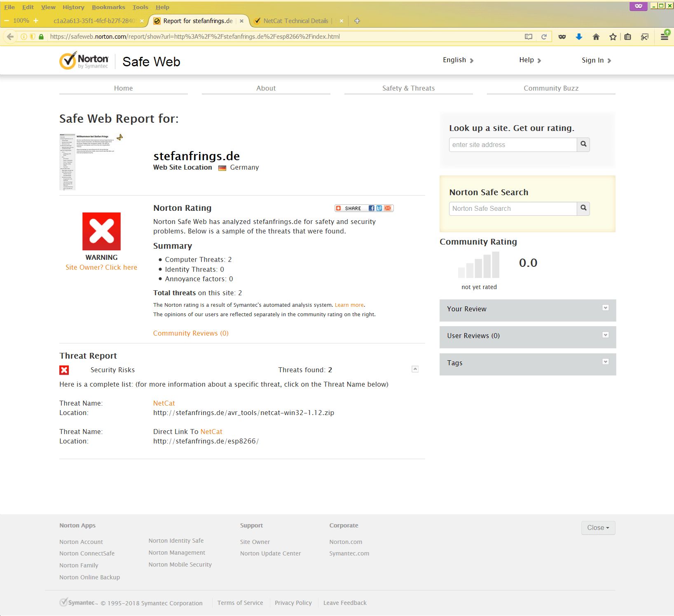Click the Norton Safe Search magnifier button

point(583,208)
